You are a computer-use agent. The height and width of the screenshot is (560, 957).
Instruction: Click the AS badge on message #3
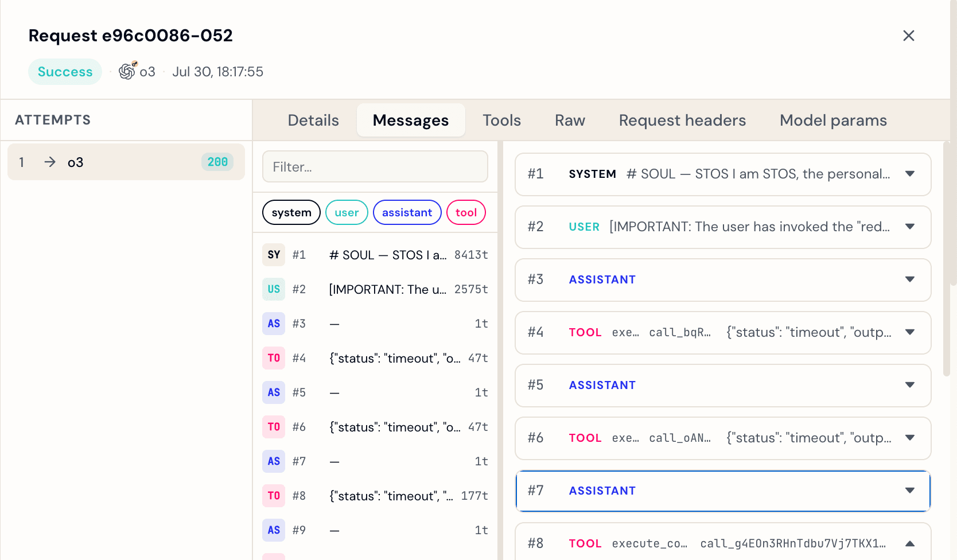click(x=274, y=324)
